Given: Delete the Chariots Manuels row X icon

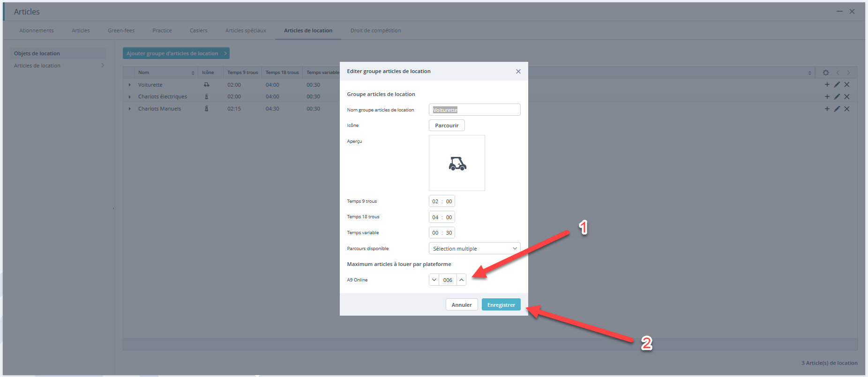Looking at the screenshot, I should tap(847, 109).
